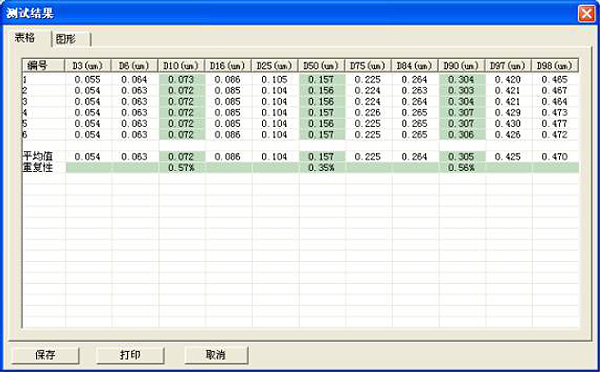Click the D3 (um) column header
600x372 pixels.
click(x=88, y=65)
